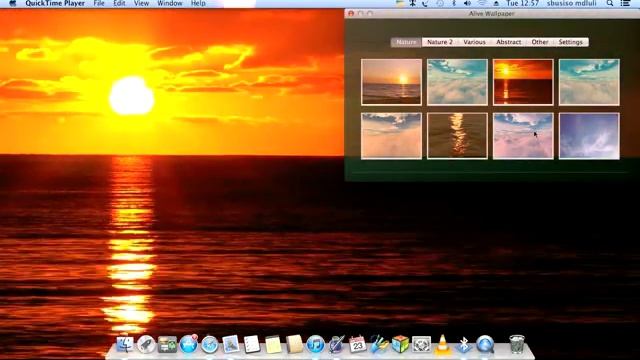640x360 pixels.
Task: Select the blue-purple sky thumbnail
Action: pyautogui.click(x=589, y=136)
